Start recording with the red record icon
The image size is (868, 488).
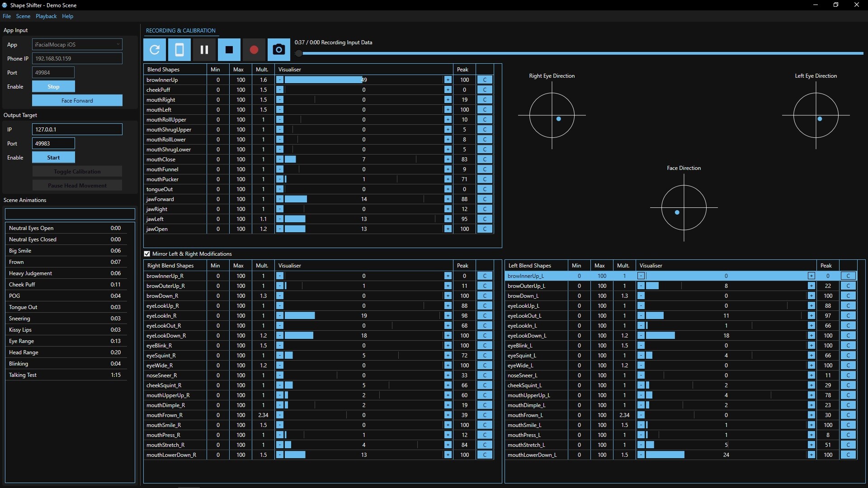(254, 50)
